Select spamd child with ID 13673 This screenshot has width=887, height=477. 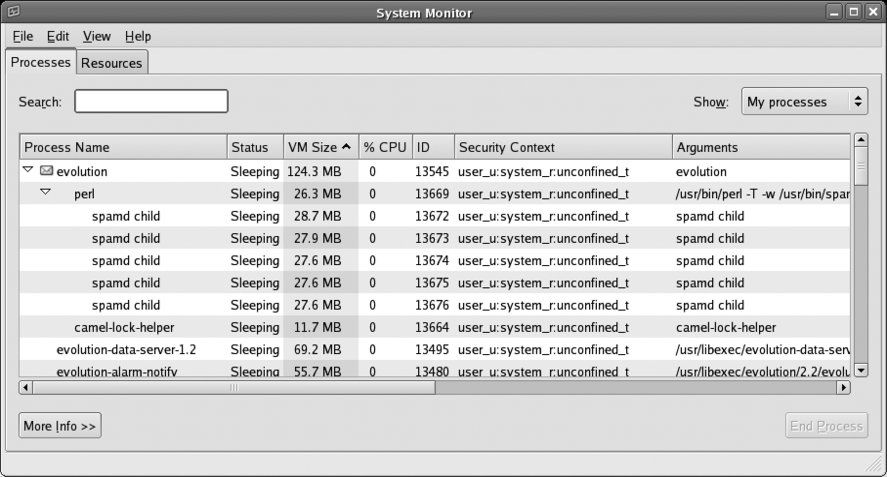pos(434,238)
